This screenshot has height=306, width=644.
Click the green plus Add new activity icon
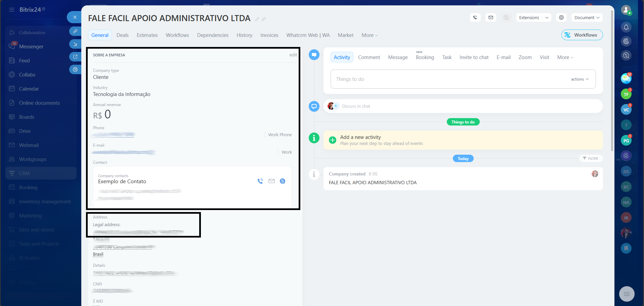click(x=332, y=140)
